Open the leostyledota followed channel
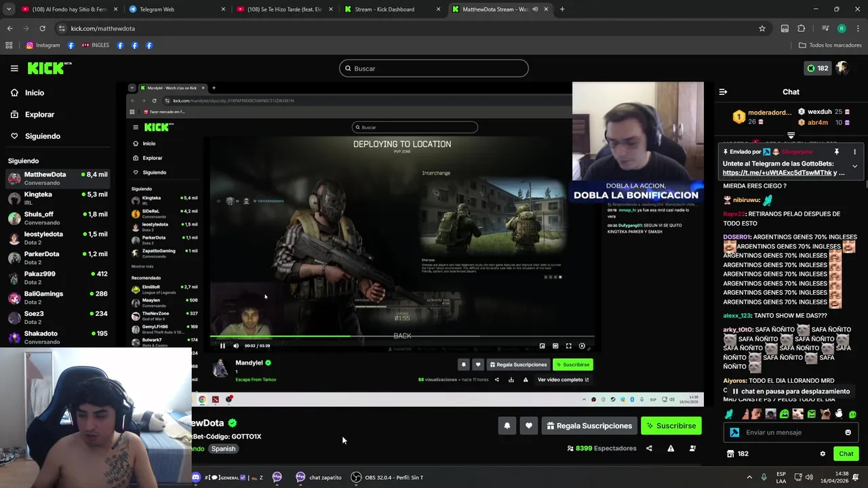The image size is (868, 488). pos(58,238)
